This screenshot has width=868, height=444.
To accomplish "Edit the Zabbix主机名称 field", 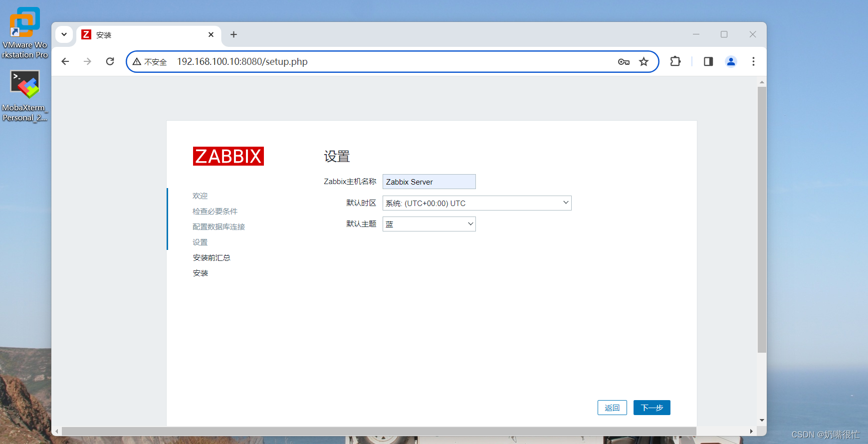I will 429,182.
